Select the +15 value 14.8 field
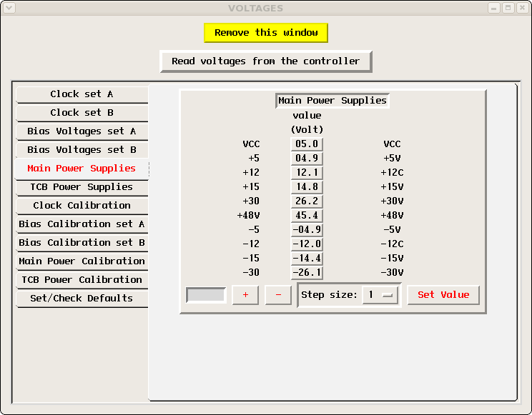Viewport: 532px width, 415px height. tap(307, 187)
